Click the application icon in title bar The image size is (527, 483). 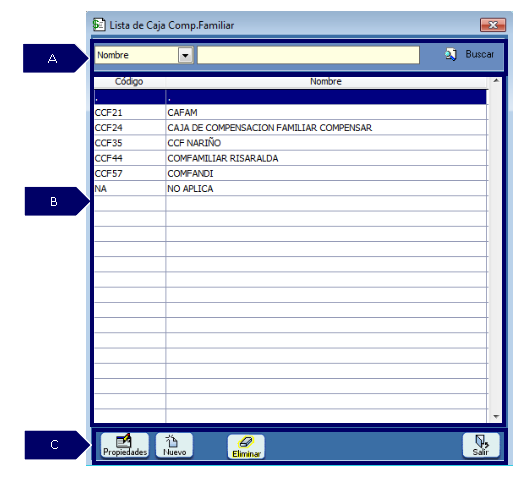[99, 25]
